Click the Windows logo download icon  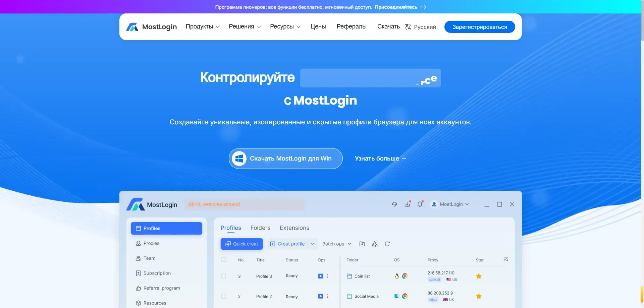[239, 159]
